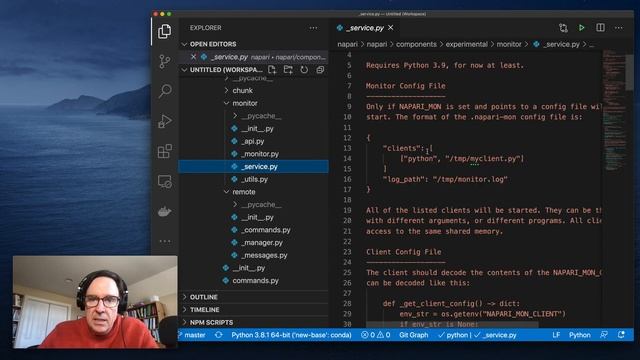
Task: Open the Explorer view in activity bar
Action: point(164,31)
